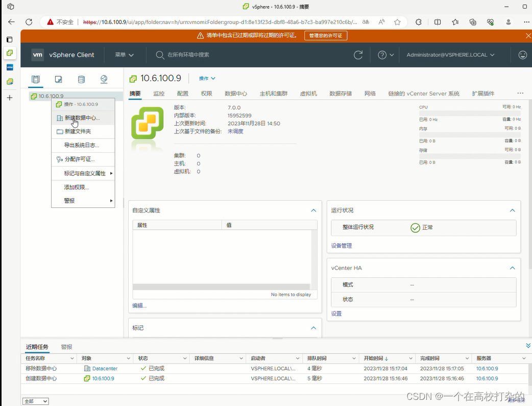532x406 pixels.
Task: Open the 警报 tab in bottom panel
Action: 66,347
